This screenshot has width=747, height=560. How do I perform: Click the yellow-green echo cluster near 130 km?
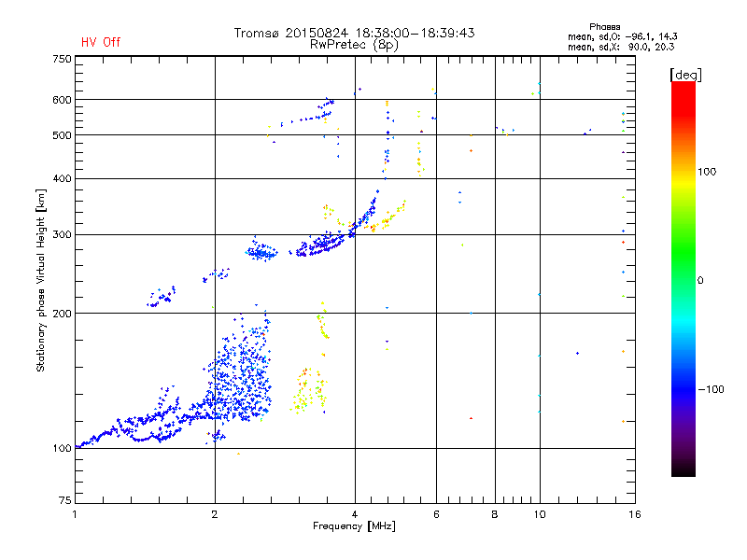pos(309,390)
